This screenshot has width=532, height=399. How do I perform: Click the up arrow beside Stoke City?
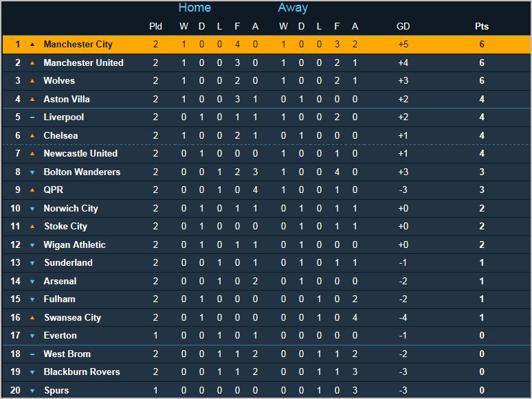[32, 227]
